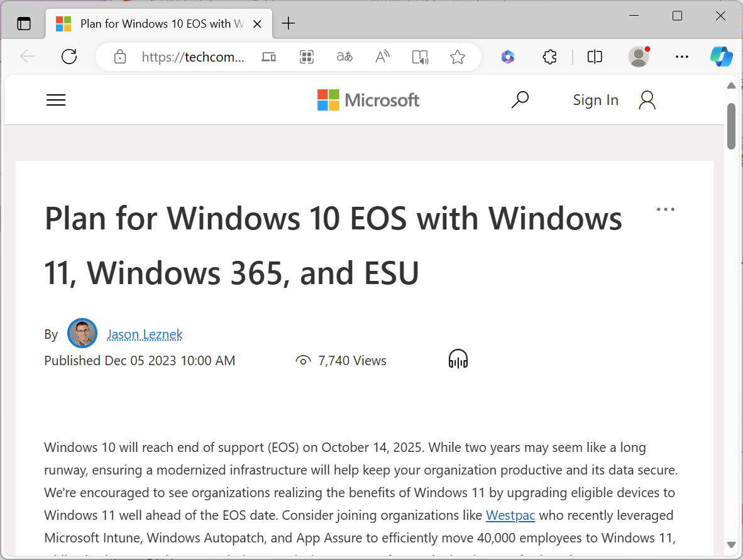Open Jason Leznek author avatar
The image size is (743, 560).
[x=82, y=333]
